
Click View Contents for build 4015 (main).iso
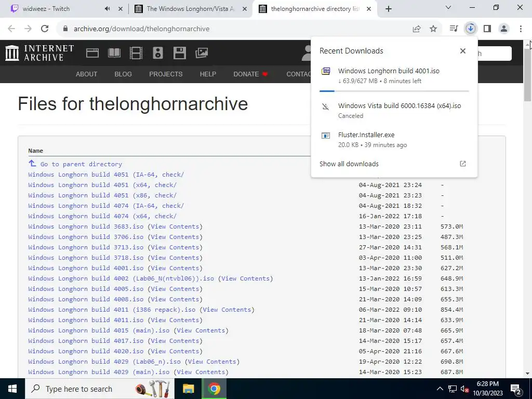click(201, 330)
